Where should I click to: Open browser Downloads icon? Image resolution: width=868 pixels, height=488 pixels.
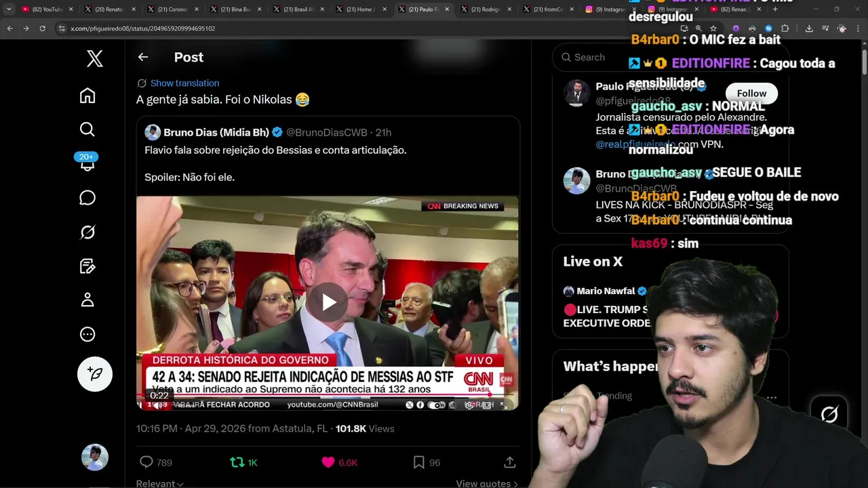[809, 28]
